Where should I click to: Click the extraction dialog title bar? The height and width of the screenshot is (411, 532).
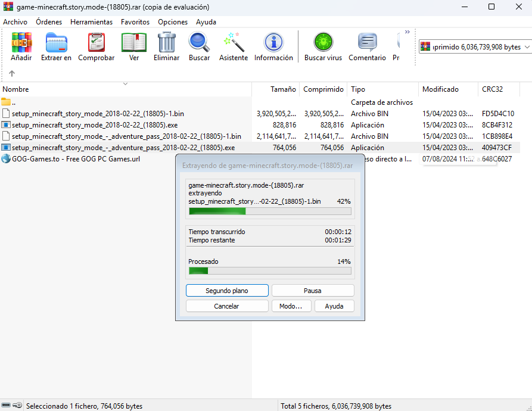coord(270,166)
